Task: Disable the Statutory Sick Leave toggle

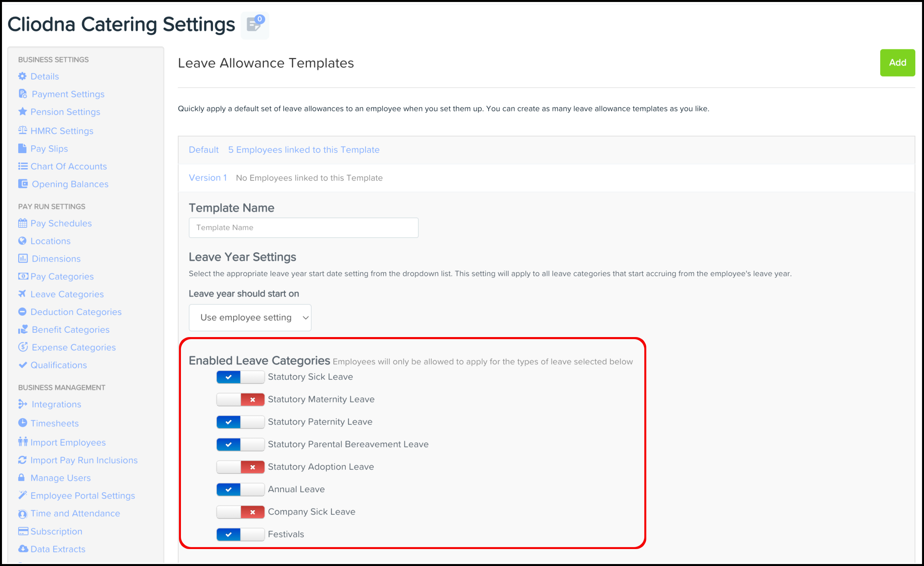Action: (240, 377)
